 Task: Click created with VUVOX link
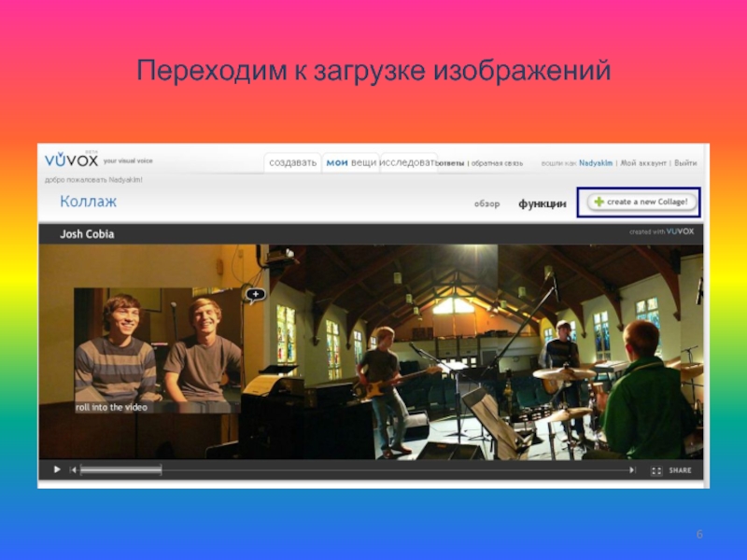point(661,231)
